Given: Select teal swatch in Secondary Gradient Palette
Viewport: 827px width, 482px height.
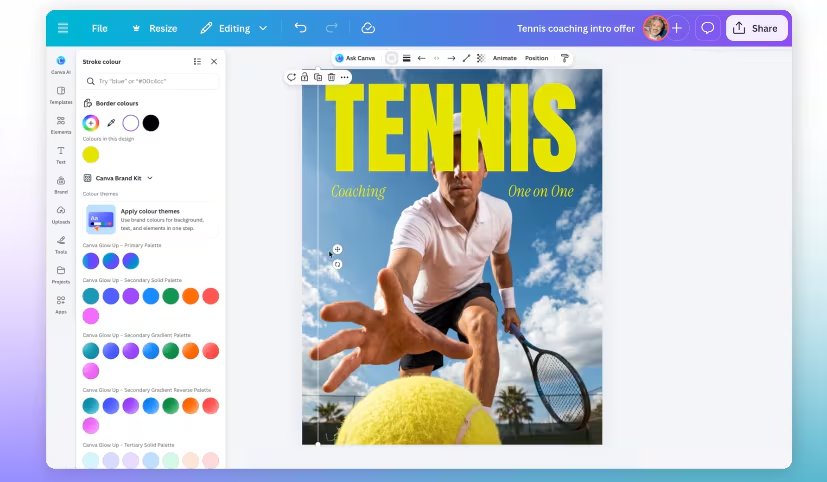Looking at the screenshot, I should 91,351.
